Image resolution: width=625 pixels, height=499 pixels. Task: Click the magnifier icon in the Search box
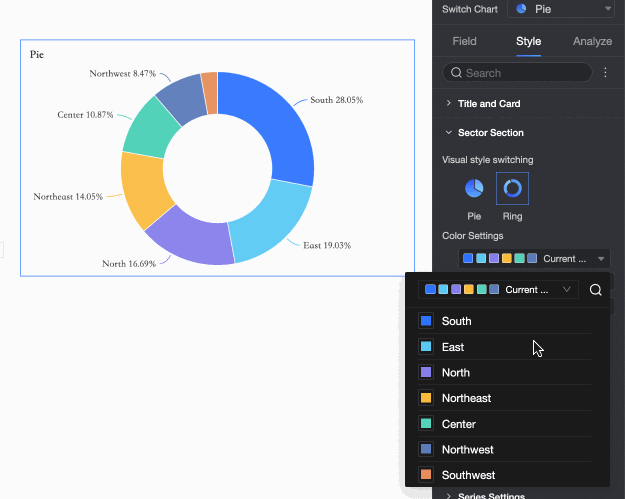(x=456, y=73)
